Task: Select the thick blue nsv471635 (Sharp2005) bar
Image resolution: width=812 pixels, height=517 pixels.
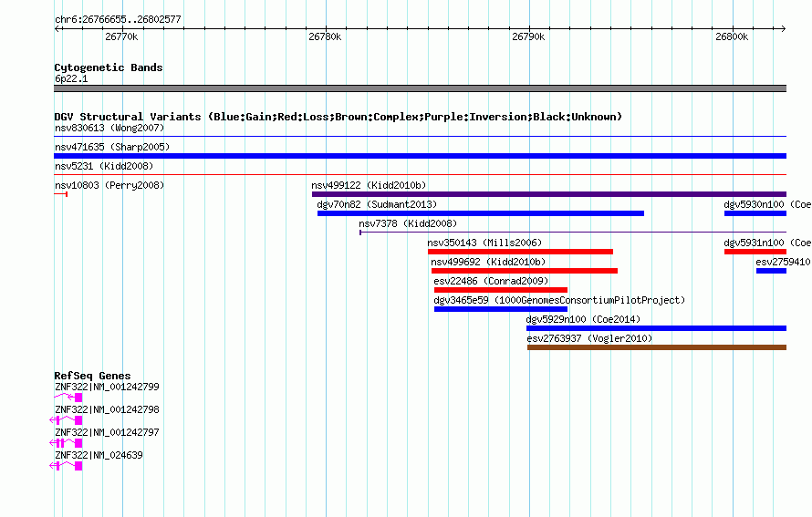Action: click(420, 156)
